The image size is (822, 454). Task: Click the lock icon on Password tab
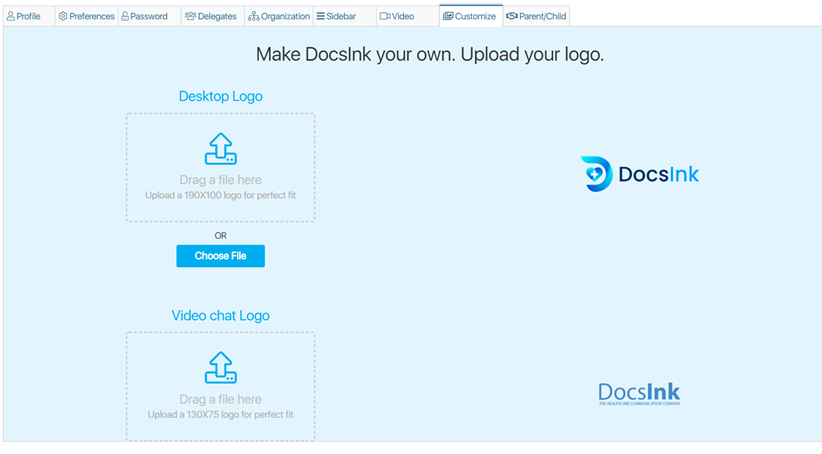pos(125,17)
